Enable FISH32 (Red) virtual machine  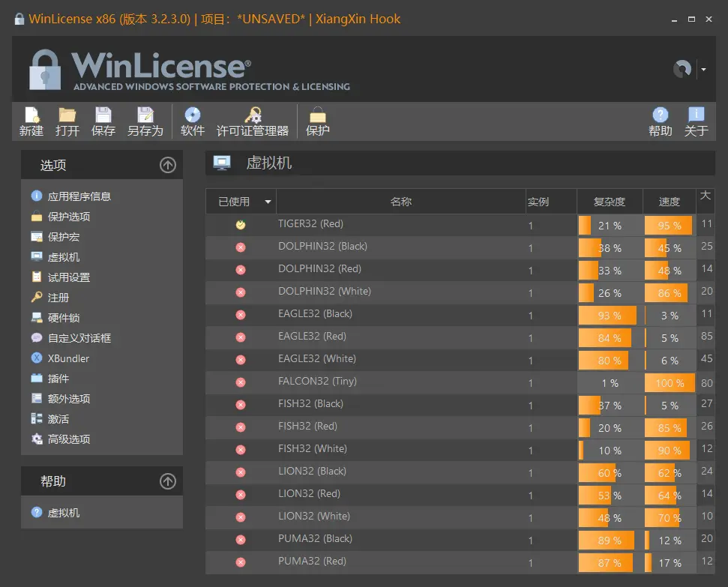coord(241,427)
